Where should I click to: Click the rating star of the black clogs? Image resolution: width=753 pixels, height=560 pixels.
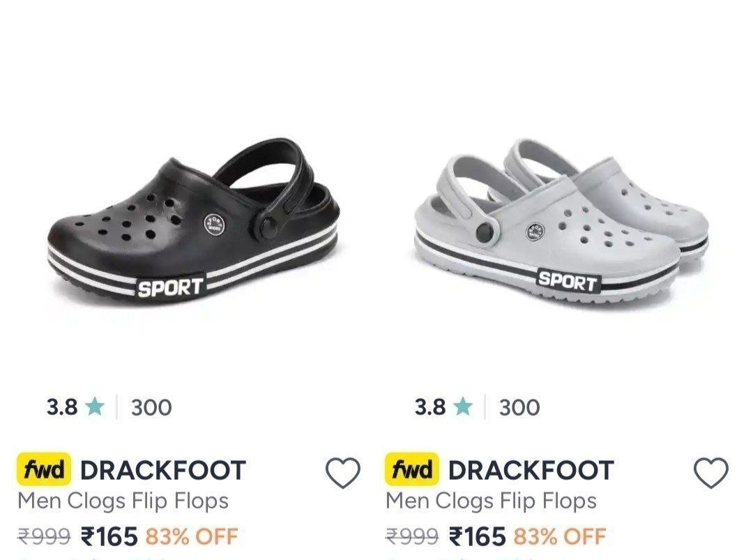pos(95,407)
